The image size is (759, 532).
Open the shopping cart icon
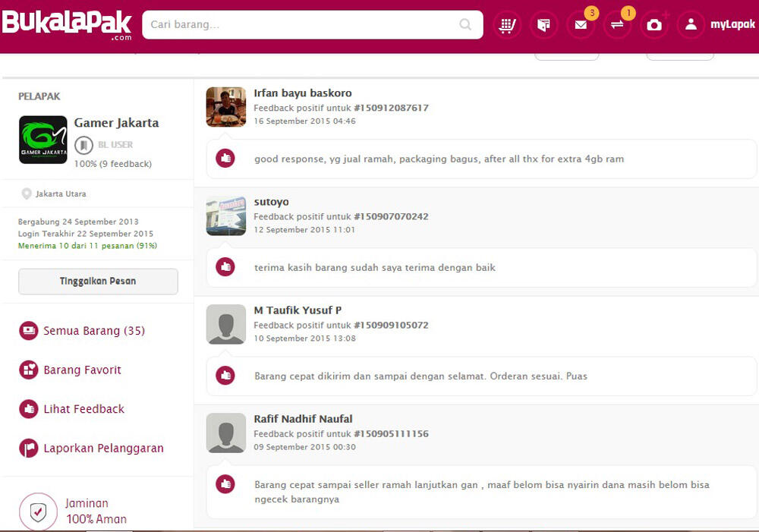(507, 25)
